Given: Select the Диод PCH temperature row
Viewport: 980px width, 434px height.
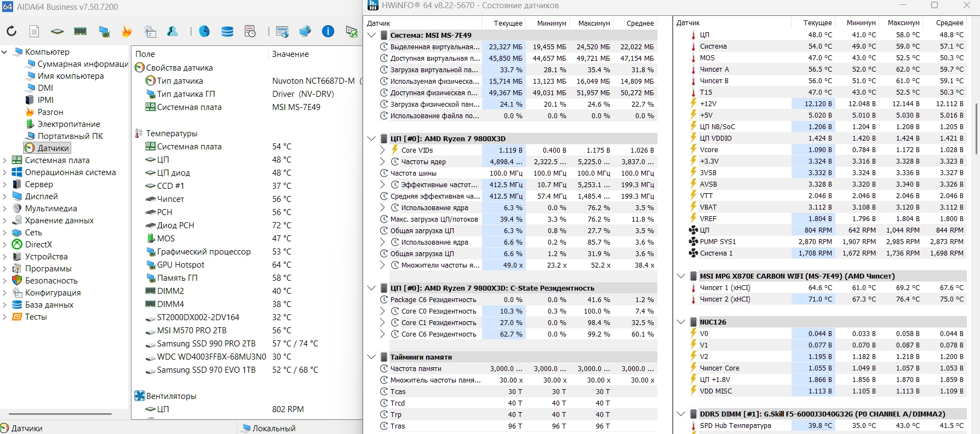Looking at the screenshot, I should point(248,225).
